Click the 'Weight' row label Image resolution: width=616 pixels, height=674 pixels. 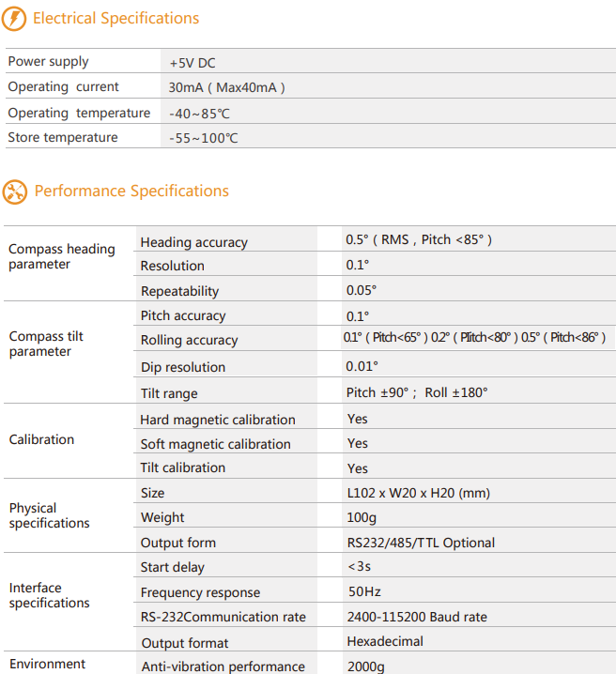[x=162, y=517]
